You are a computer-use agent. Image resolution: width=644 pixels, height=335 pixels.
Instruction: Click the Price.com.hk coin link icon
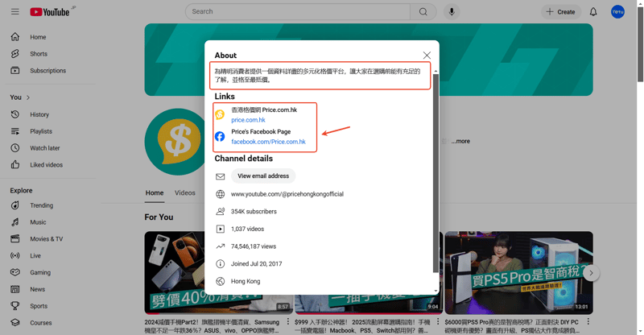tap(220, 114)
